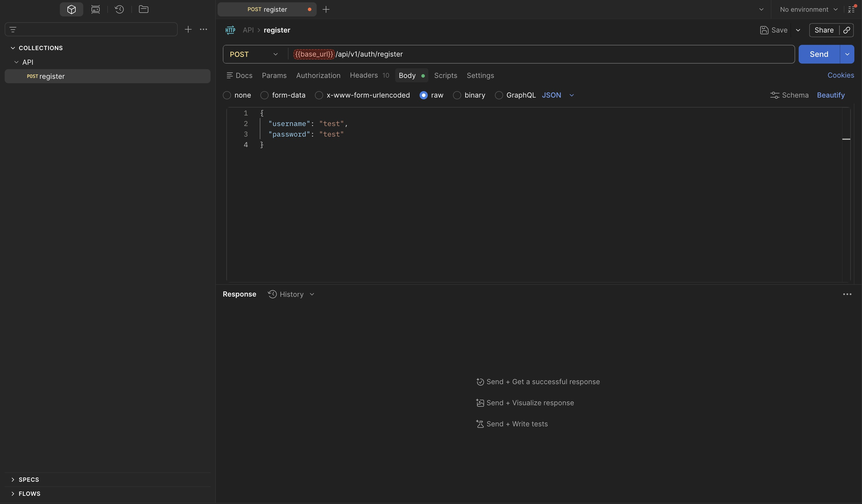Screen dimensions: 862x504
Task: Click the Response History clock icon
Action: (272, 294)
